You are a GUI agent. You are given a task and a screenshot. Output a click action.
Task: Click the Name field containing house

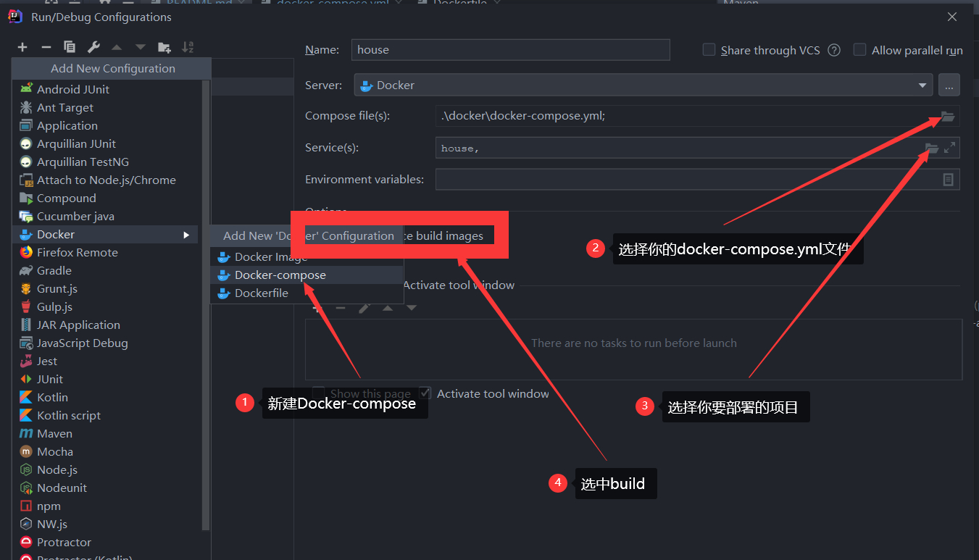(511, 49)
